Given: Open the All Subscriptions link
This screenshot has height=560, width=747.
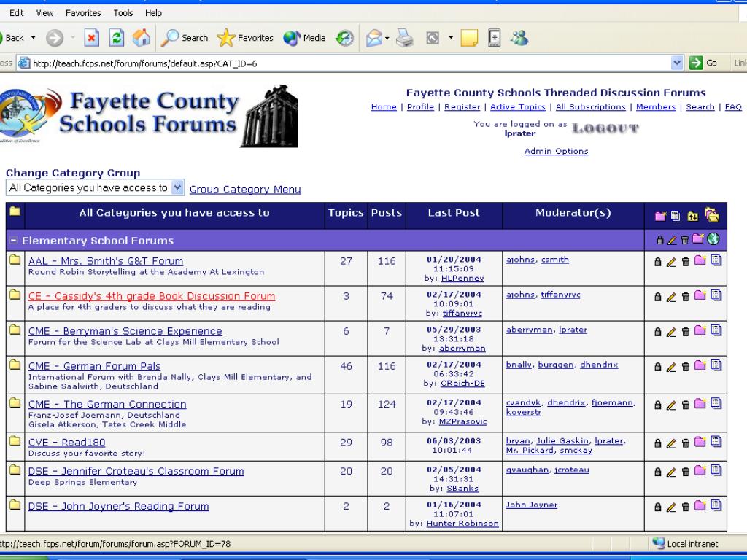Looking at the screenshot, I should (590, 107).
